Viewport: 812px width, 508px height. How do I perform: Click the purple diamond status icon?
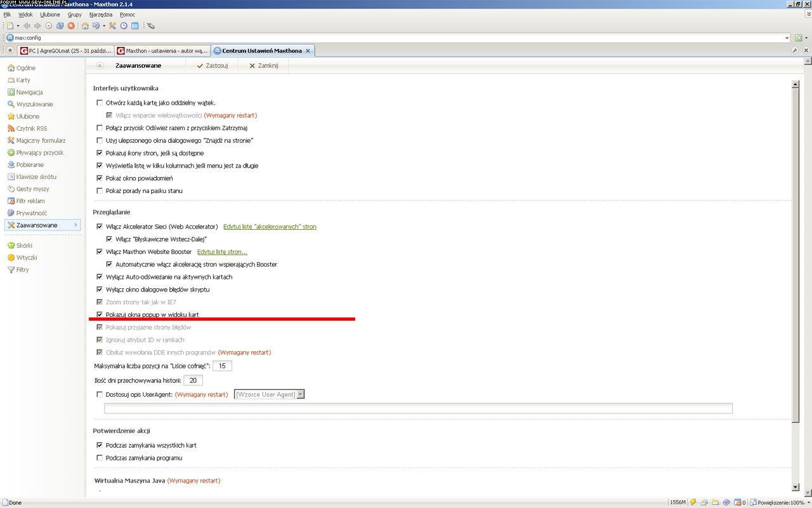pyautogui.click(x=726, y=502)
